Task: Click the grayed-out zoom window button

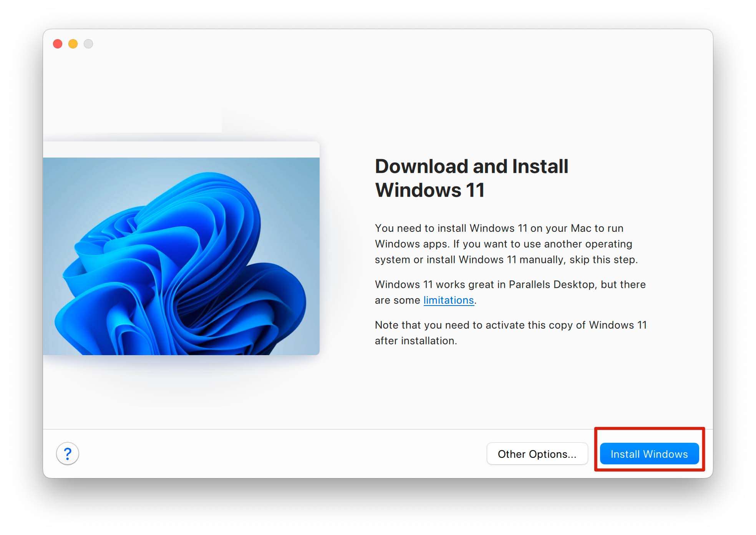Action: (x=88, y=44)
